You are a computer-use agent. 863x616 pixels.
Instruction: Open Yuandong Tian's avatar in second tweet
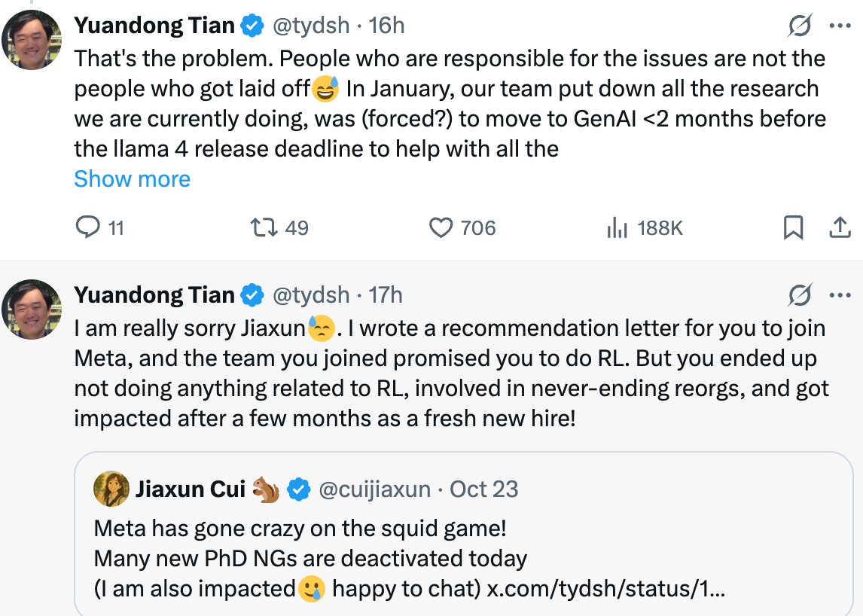pyautogui.click(x=32, y=309)
